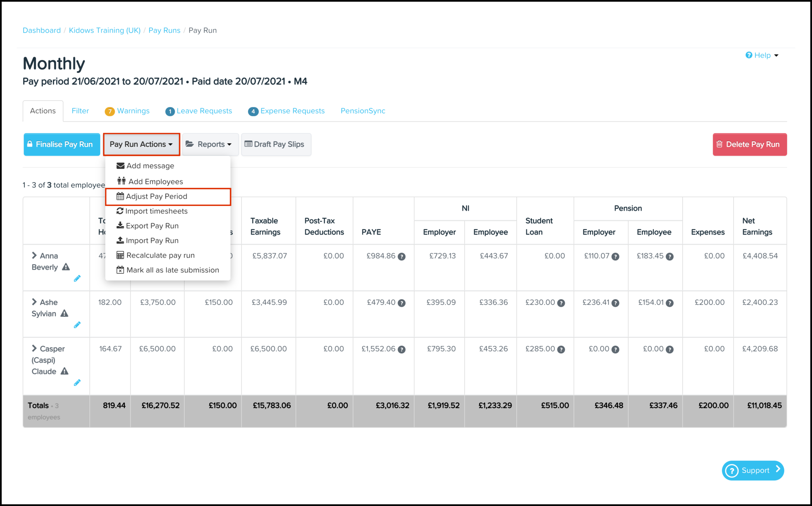
Task: Click the warning triangle beside Anna Beverly
Action: coord(66,267)
